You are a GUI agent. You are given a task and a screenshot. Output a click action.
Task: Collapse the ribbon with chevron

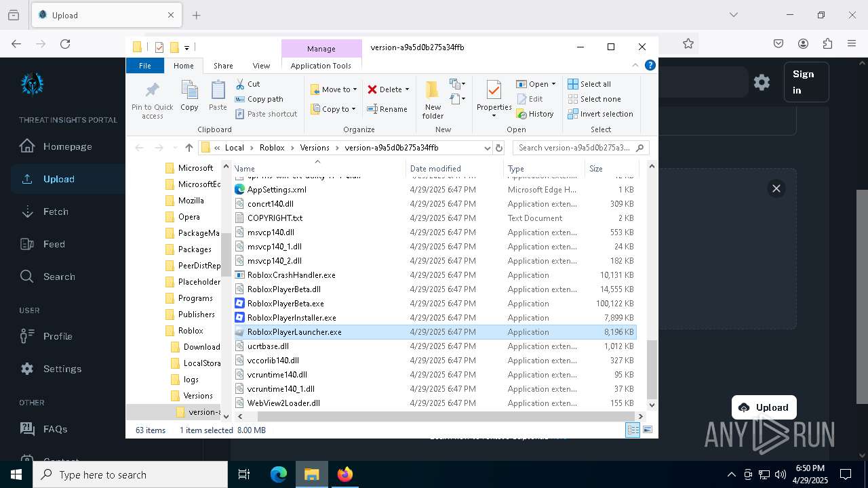pos(635,66)
